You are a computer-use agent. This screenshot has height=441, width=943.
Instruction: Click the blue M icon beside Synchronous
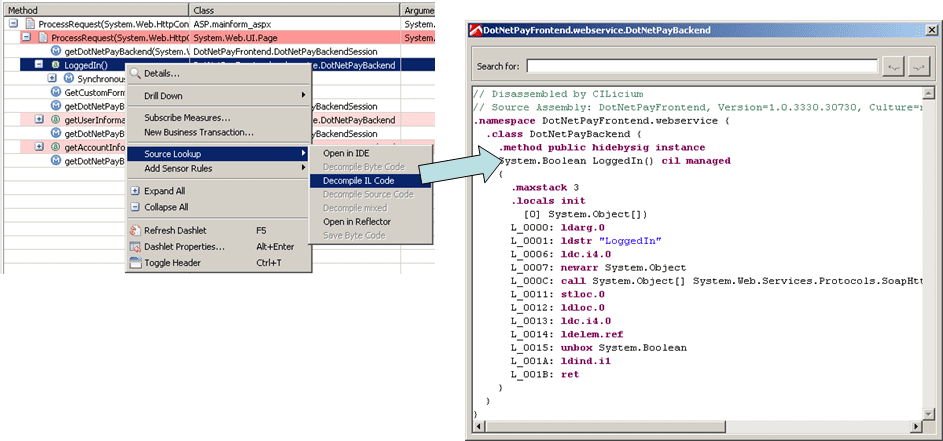click(69, 79)
